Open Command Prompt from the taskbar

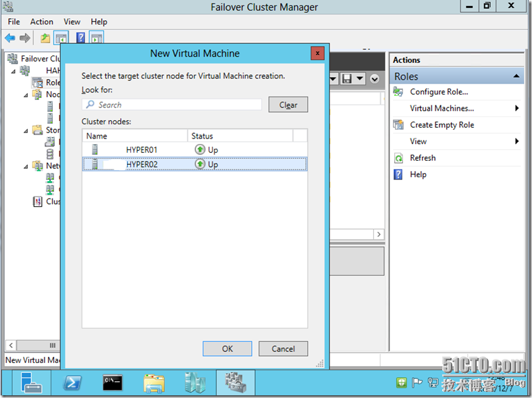pyautogui.click(x=113, y=382)
